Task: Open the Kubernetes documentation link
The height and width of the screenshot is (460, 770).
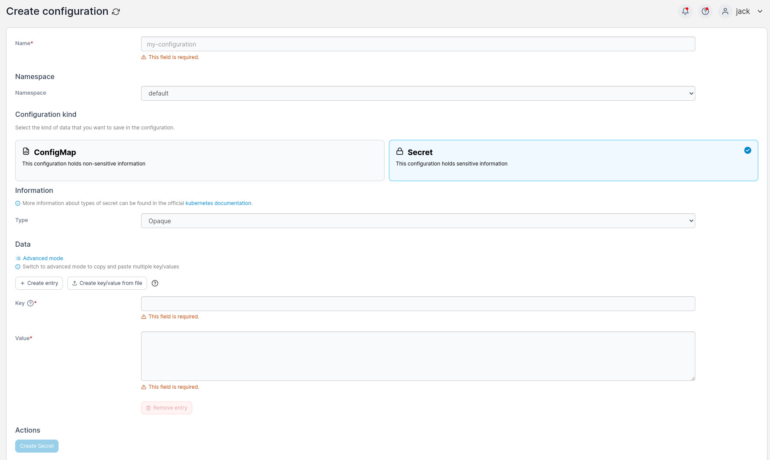Action: tap(218, 203)
